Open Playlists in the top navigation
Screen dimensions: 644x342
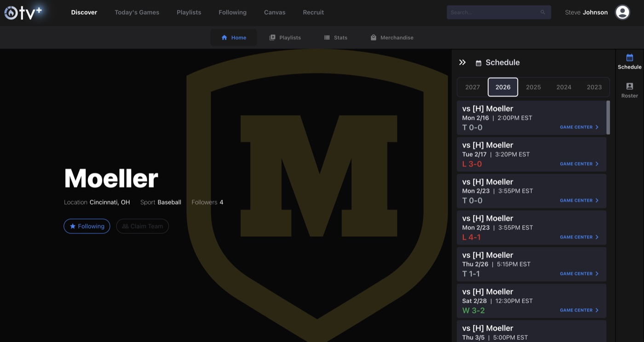point(189,12)
